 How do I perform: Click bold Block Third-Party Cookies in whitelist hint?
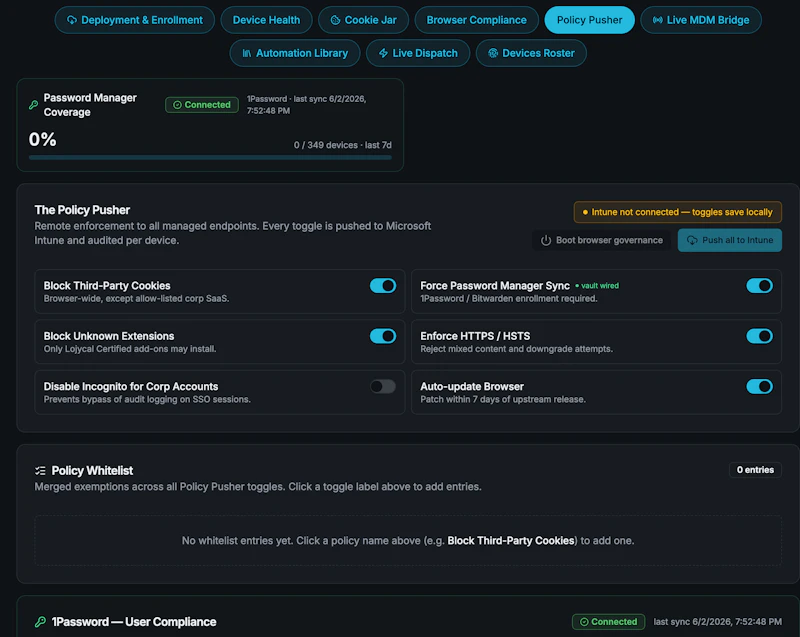[x=511, y=541]
